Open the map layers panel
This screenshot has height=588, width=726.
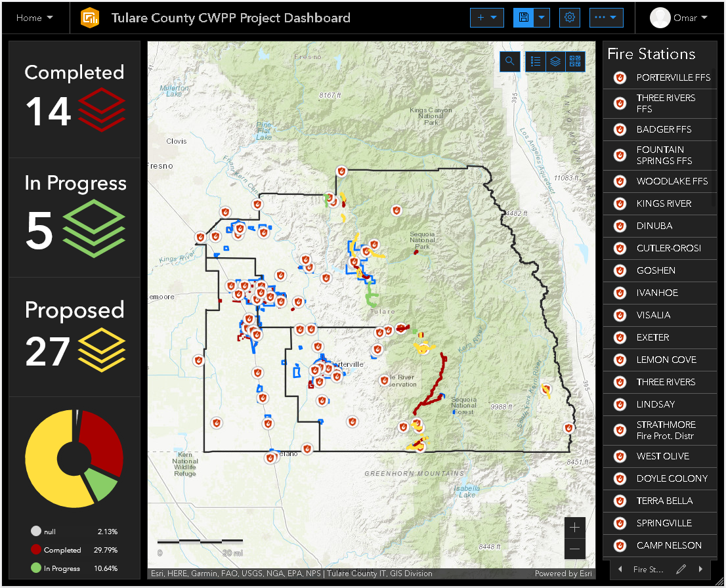[555, 61]
